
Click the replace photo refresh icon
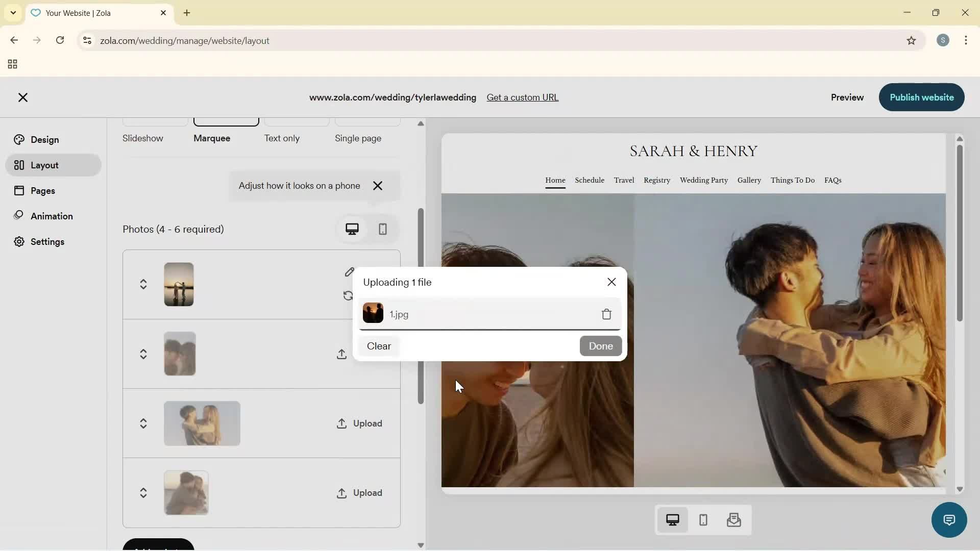click(348, 296)
